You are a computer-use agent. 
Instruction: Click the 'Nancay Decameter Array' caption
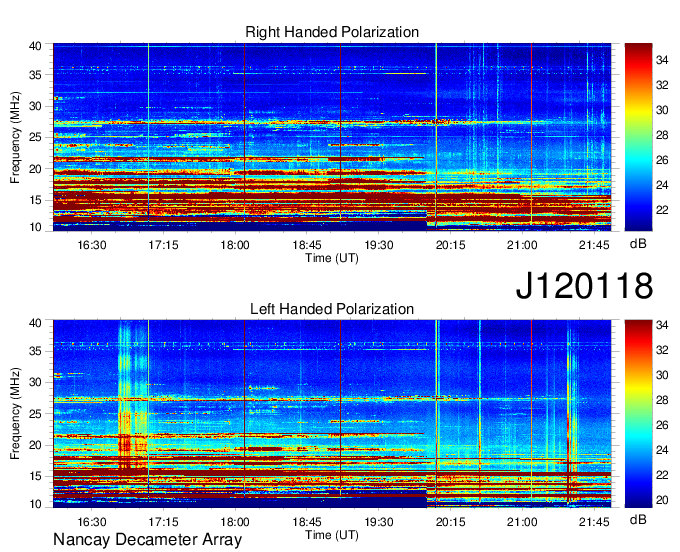(x=147, y=540)
